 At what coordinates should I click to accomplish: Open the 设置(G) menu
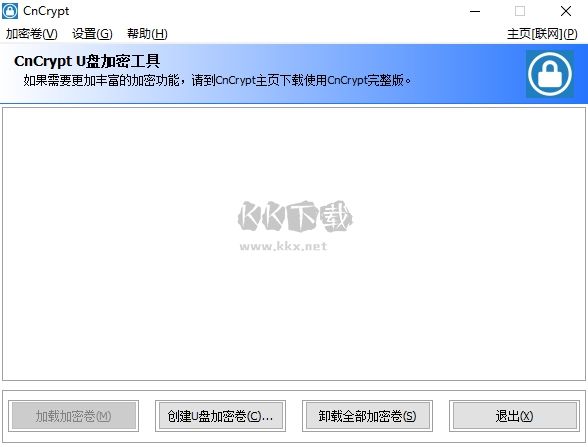(92, 34)
